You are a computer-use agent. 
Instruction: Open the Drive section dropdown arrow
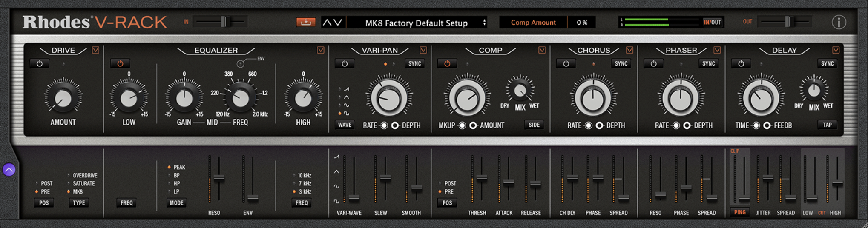pos(95,50)
